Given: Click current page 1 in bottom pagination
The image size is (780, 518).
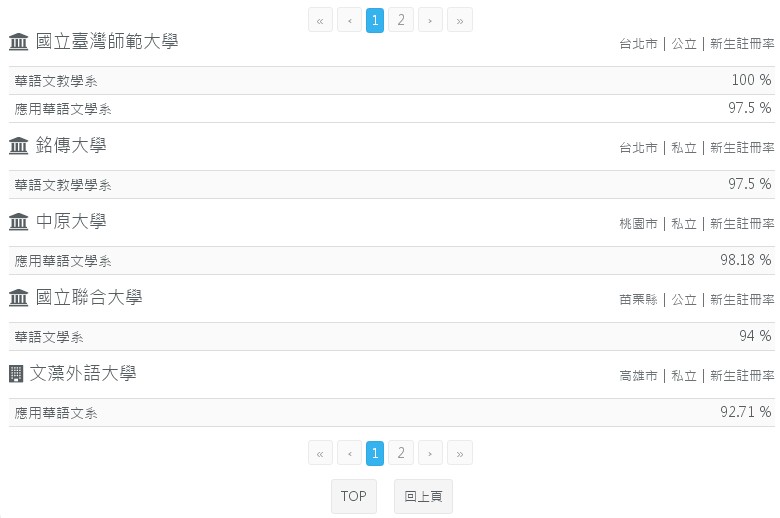Looking at the screenshot, I should [x=375, y=454].
